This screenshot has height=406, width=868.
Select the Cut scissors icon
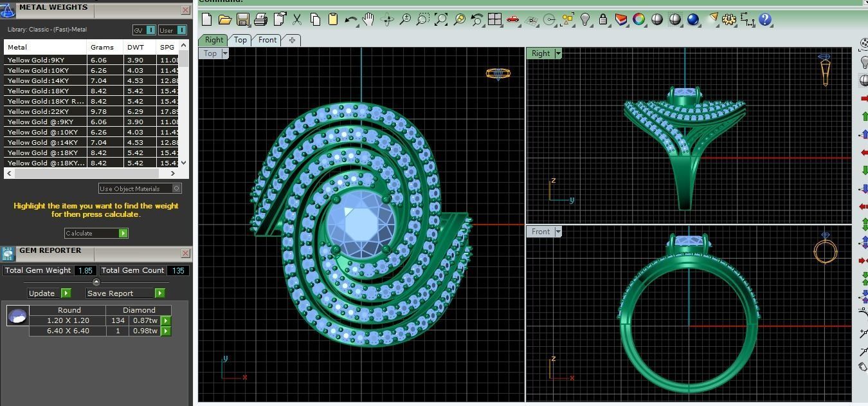(x=297, y=19)
